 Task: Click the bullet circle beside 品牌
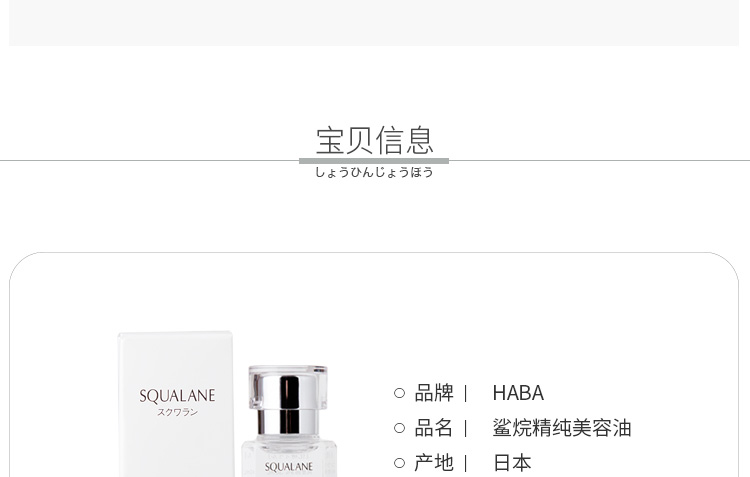[399, 393]
